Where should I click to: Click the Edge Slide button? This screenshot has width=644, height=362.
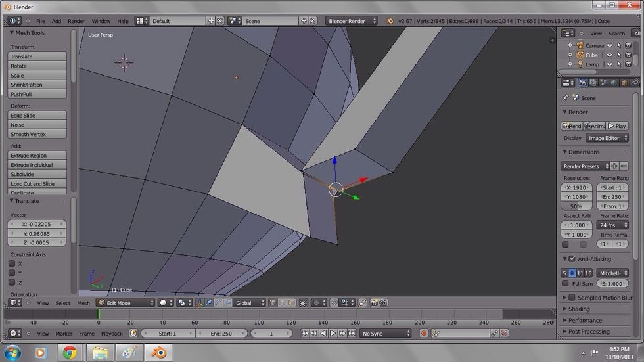(x=37, y=116)
